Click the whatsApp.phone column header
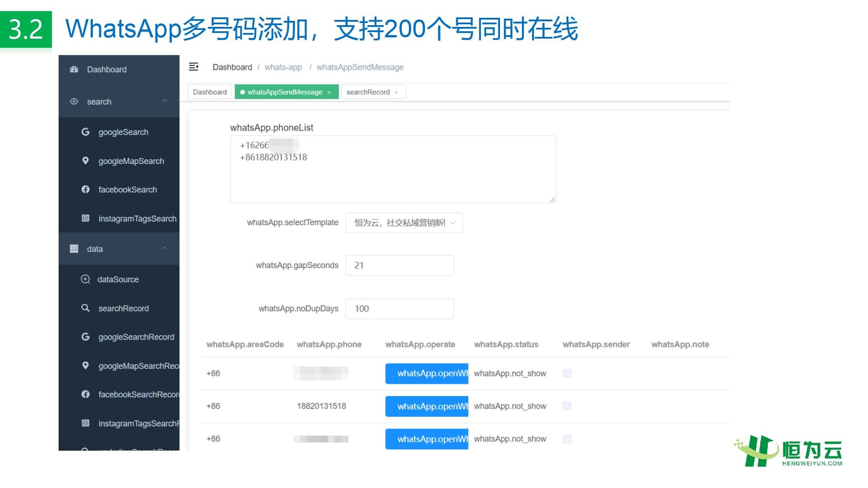The width and height of the screenshot is (868, 488). point(329,344)
